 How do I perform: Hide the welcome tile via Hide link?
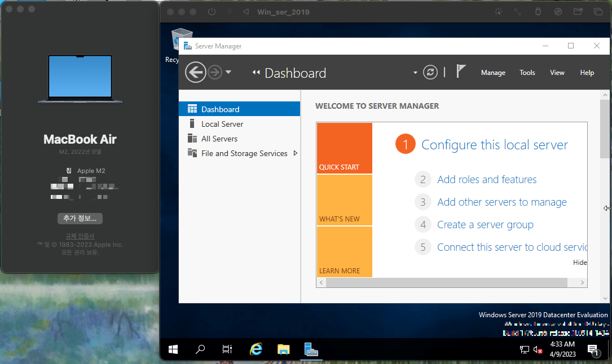coord(580,263)
